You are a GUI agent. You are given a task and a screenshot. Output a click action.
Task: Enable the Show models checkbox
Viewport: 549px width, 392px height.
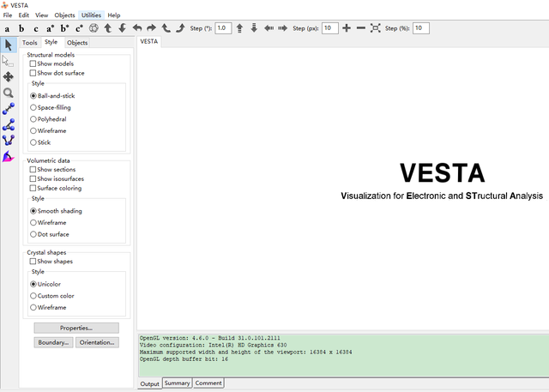[x=33, y=63]
